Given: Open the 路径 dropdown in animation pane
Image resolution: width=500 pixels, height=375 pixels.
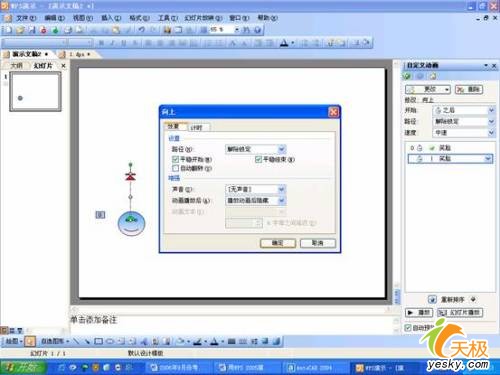Looking at the screenshot, I should (x=491, y=121).
